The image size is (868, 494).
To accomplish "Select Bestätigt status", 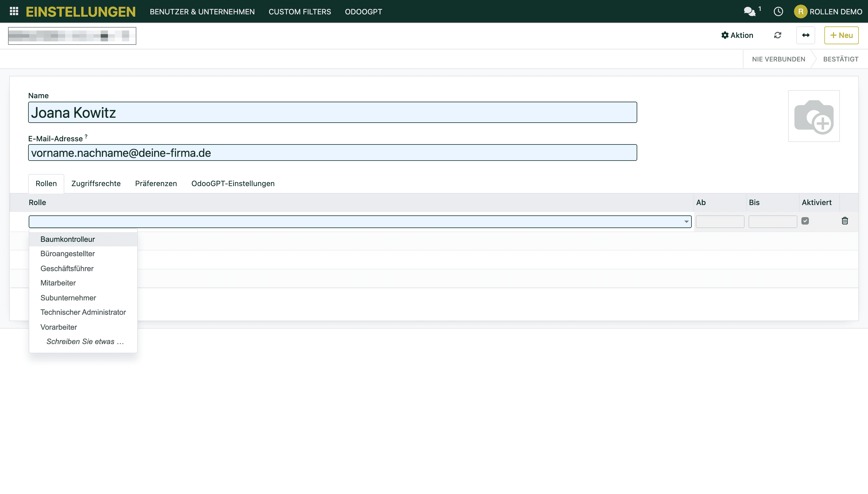I will (x=840, y=59).
